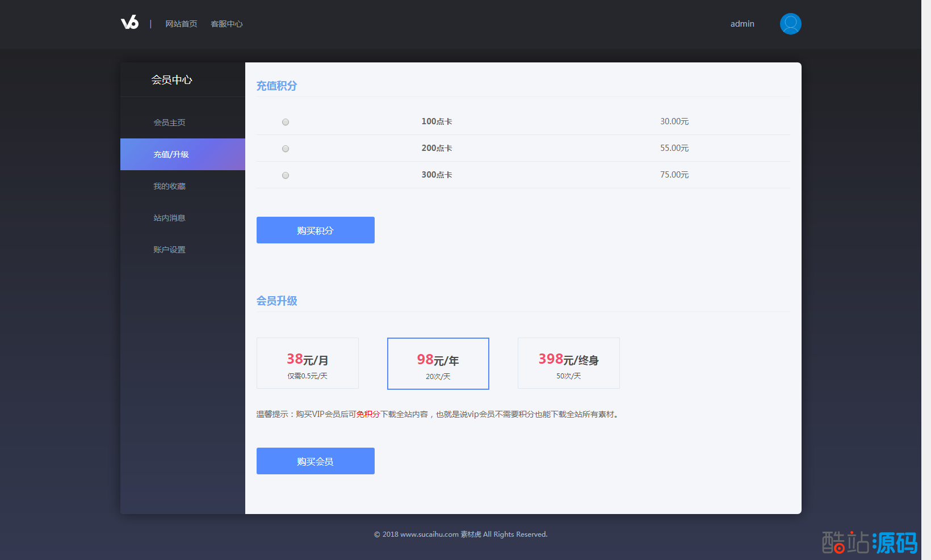Open 我的收藏 in the sidebar
The image size is (931, 560).
(169, 186)
